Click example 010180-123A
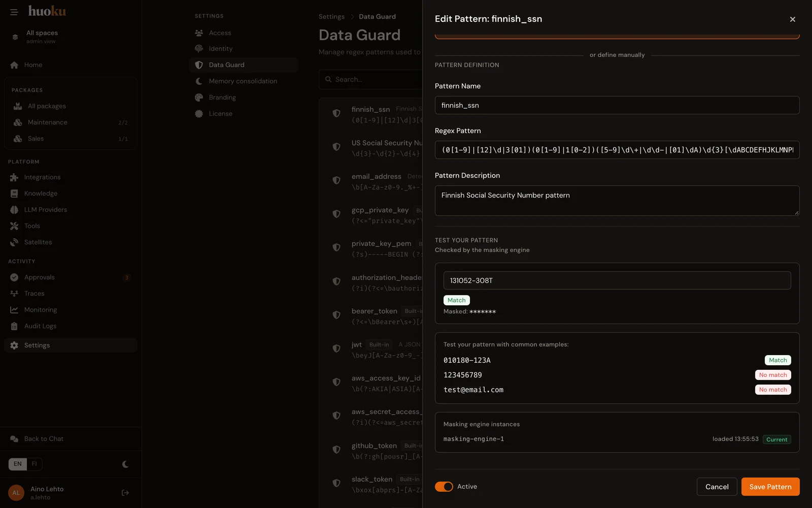This screenshot has height=508, width=812. pyautogui.click(x=467, y=360)
